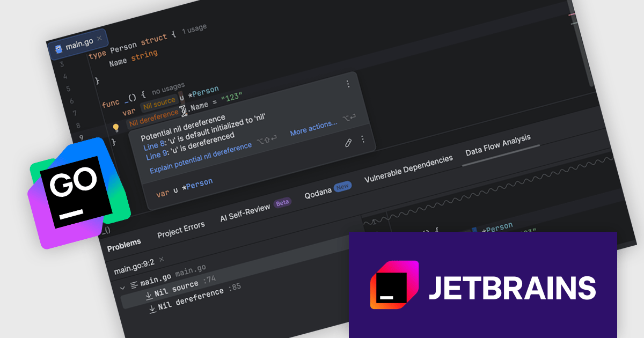Click the 'var u *Person' code preview
Screen dimensions: 644x338
(184, 187)
